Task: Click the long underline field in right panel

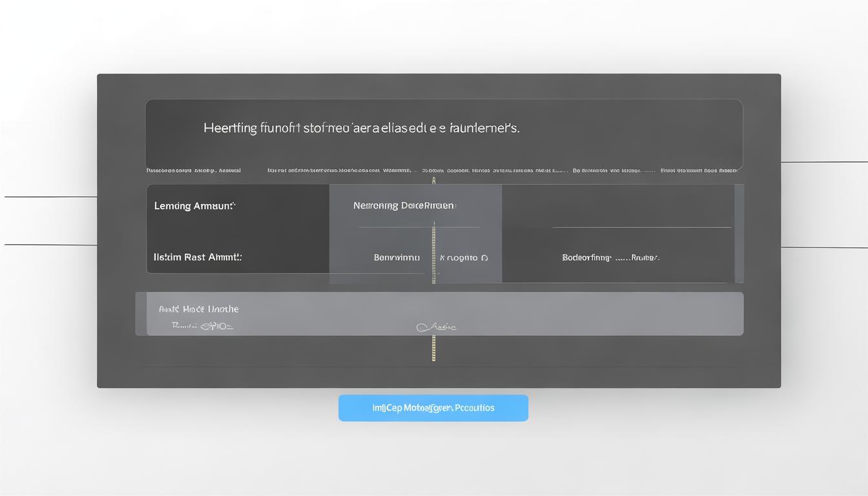Action: tap(641, 227)
